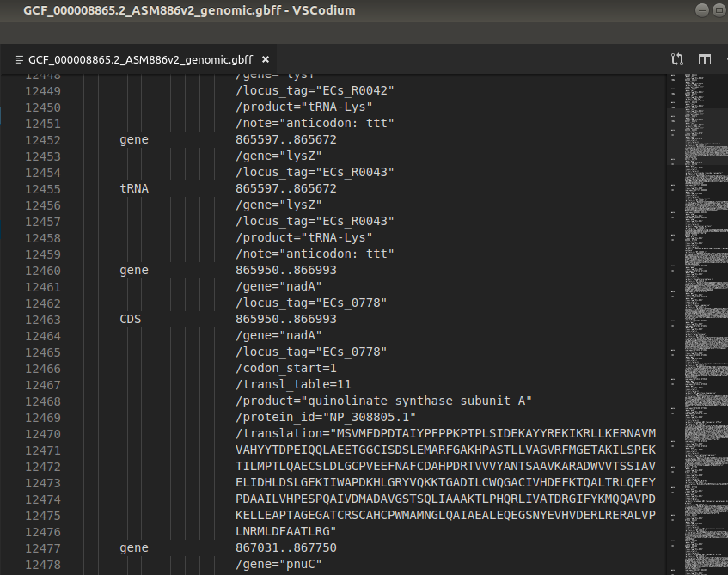The image size is (728, 575).
Task: Close the GCF_000008865.2 genomic.gbff tab
Action: click(266, 59)
